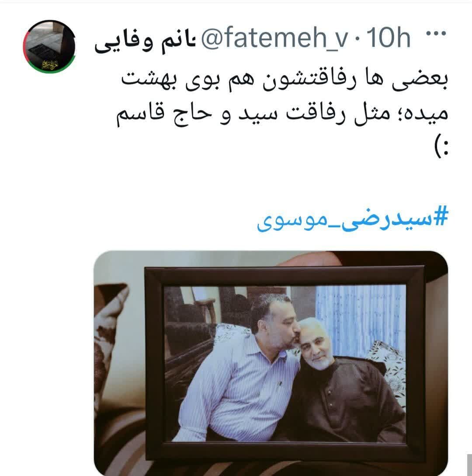Click the display name خانم وفایی
472x476 pixels.
(x=145, y=42)
